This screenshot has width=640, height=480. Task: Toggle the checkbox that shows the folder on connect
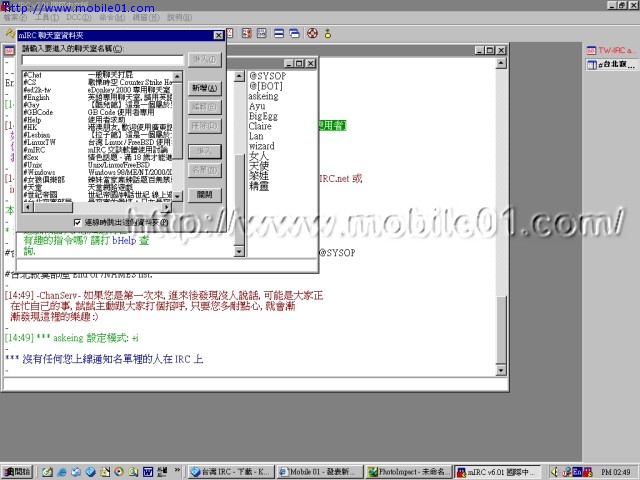click(x=77, y=222)
